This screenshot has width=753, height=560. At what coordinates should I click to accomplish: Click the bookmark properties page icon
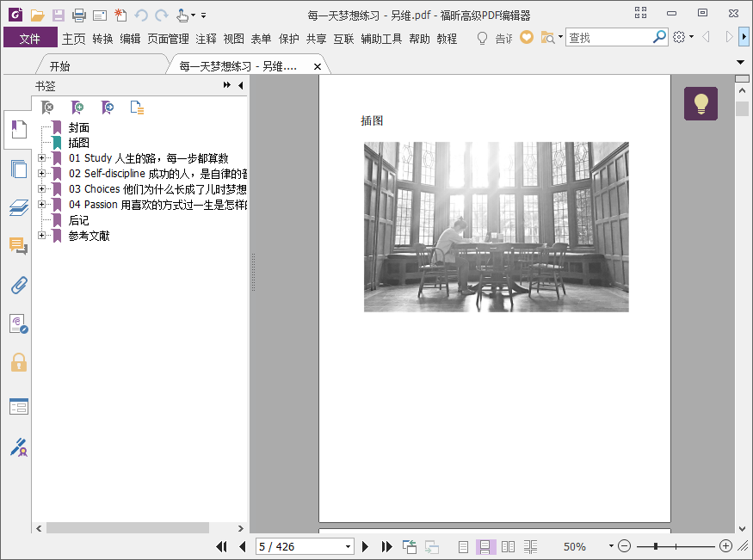[137, 108]
